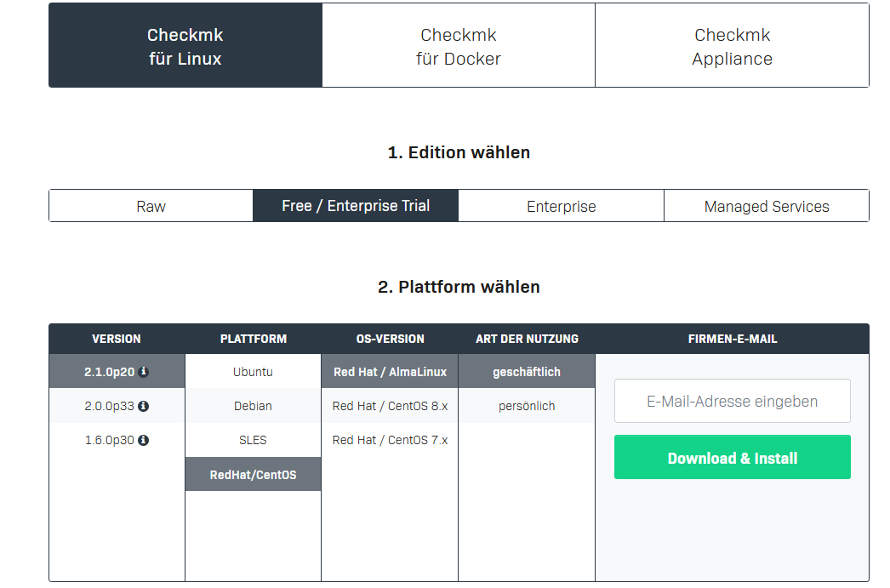Image resolution: width=890 pixels, height=588 pixels.
Task: Choose the Managed Services edition
Action: coord(766,206)
